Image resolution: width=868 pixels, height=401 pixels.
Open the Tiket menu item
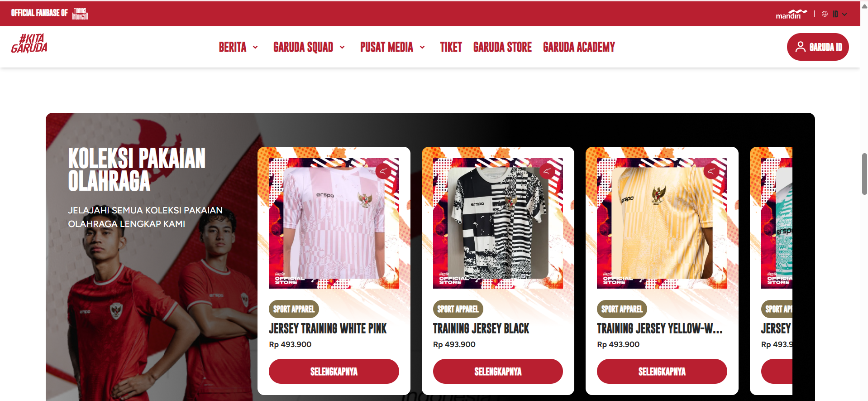tap(451, 47)
